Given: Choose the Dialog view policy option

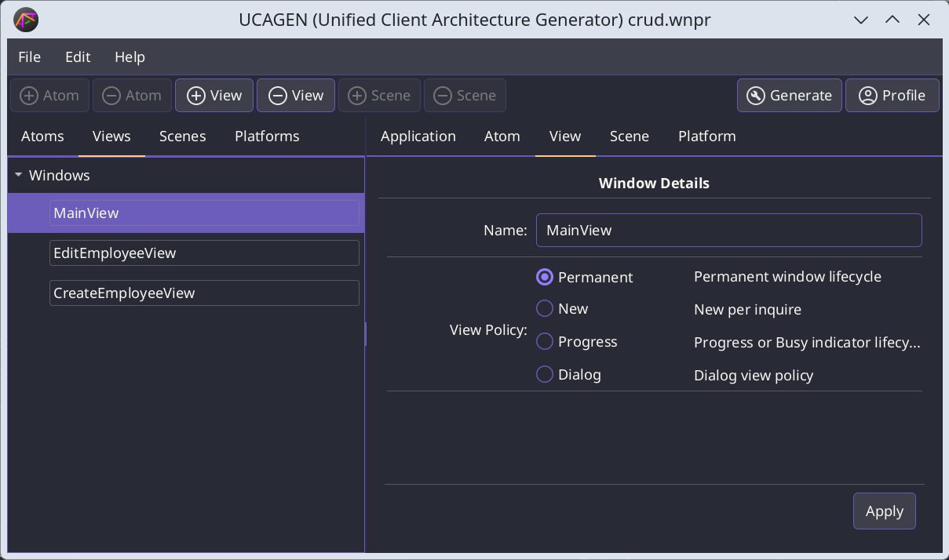Looking at the screenshot, I should point(545,375).
